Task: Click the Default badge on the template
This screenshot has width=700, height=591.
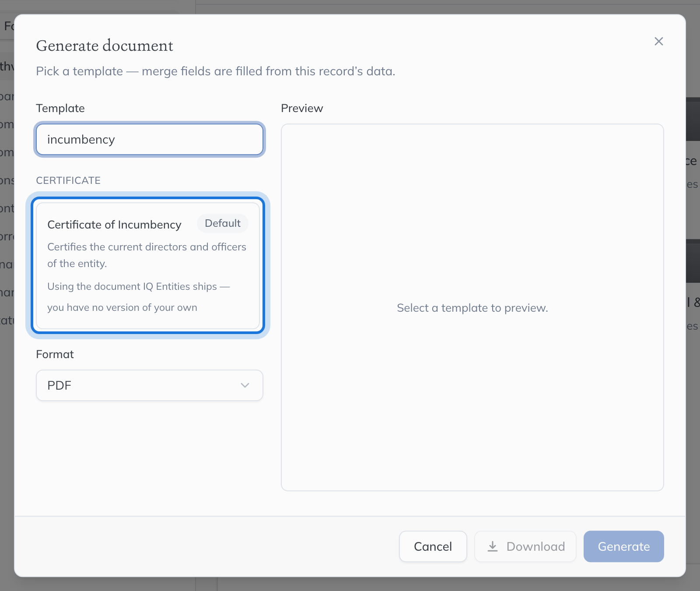Action: pos(223,223)
